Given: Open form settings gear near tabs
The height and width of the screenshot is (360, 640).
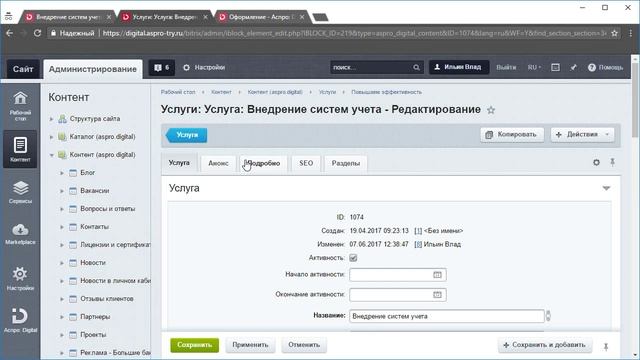Looking at the screenshot, I should pos(596,162).
